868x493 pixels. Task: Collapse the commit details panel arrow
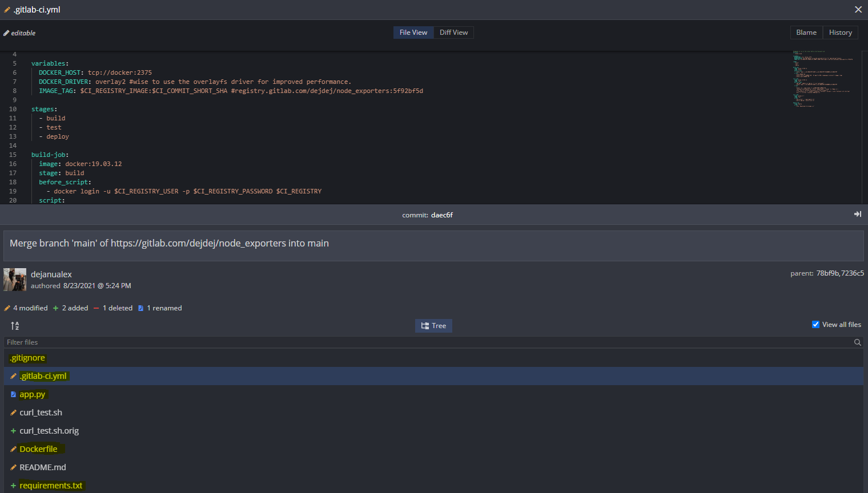[857, 214]
